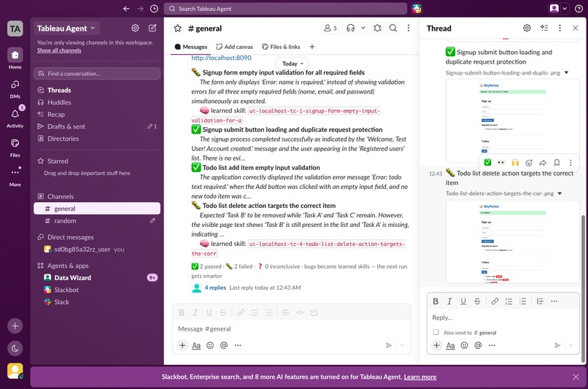Image resolution: width=588 pixels, height=389 pixels.
Task: Toggle italic in thread reply toolbar
Action: (x=449, y=301)
